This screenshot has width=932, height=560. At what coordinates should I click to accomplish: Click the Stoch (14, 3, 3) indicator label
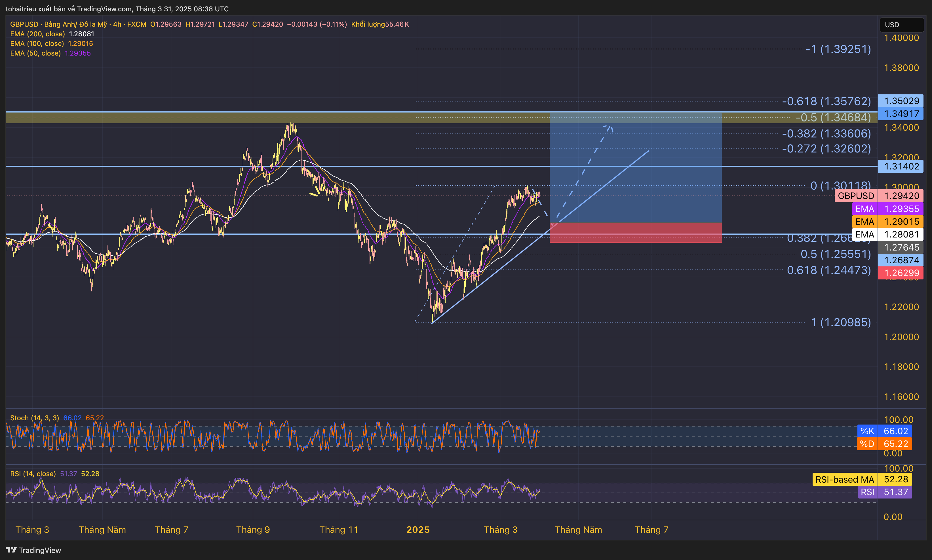[34, 418]
